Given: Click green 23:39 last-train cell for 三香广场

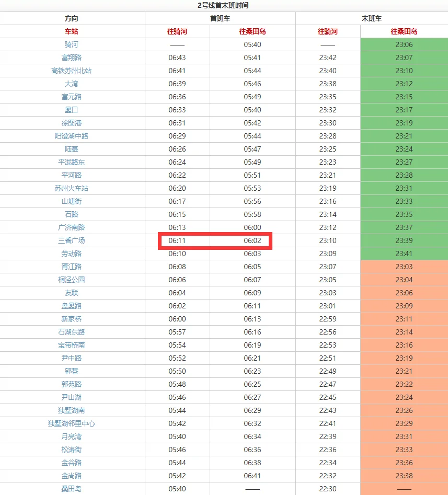Looking at the screenshot, I should [x=404, y=240].
